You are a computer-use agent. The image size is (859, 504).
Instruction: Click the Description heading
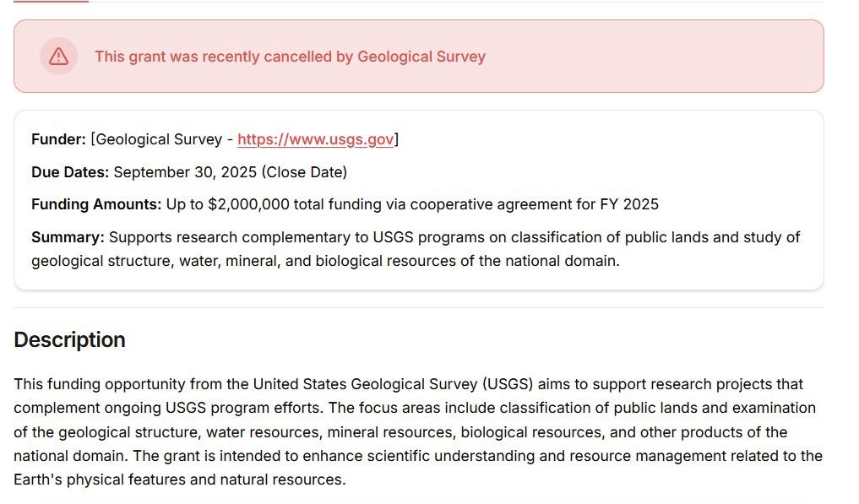69,339
